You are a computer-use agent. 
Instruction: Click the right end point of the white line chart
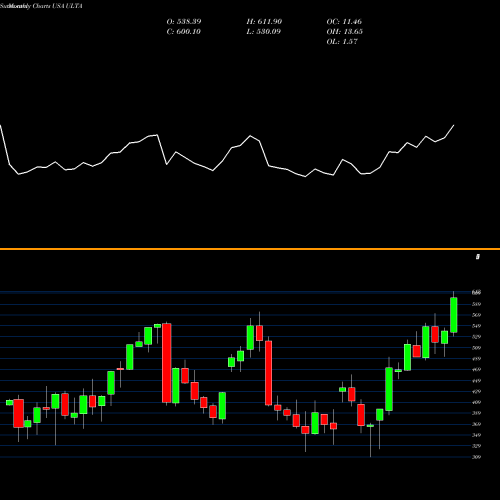[454, 125]
